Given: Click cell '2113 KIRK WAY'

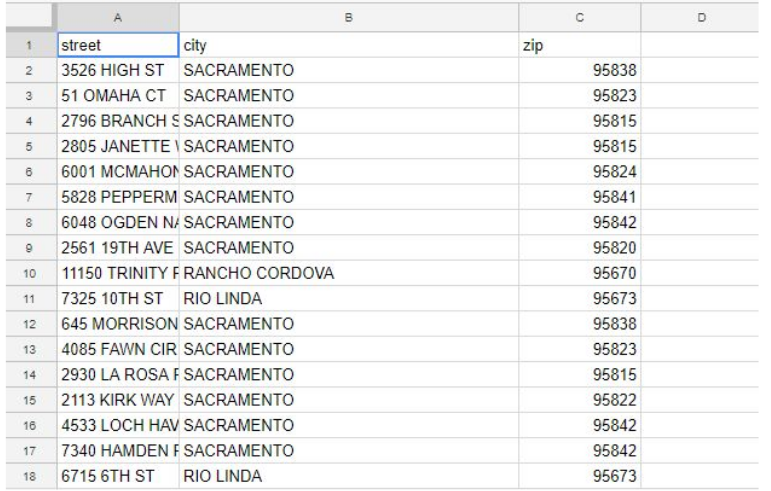Looking at the screenshot, I should (118, 400).
